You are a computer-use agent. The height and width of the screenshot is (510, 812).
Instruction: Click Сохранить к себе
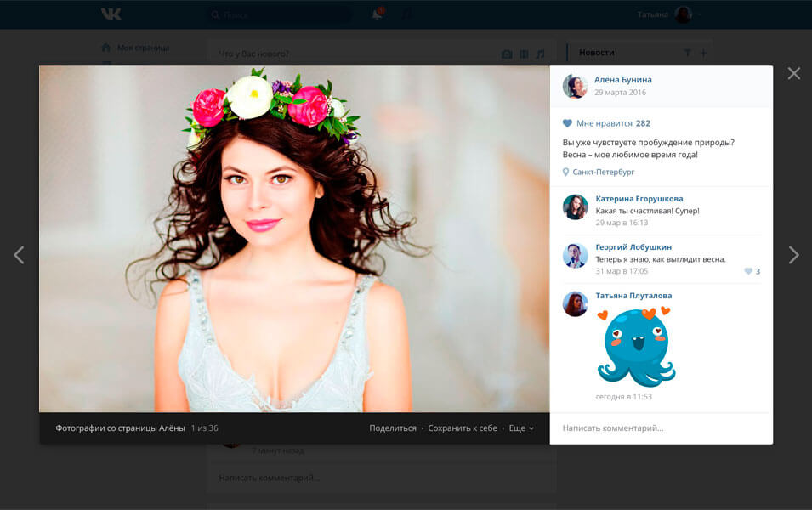463,428
